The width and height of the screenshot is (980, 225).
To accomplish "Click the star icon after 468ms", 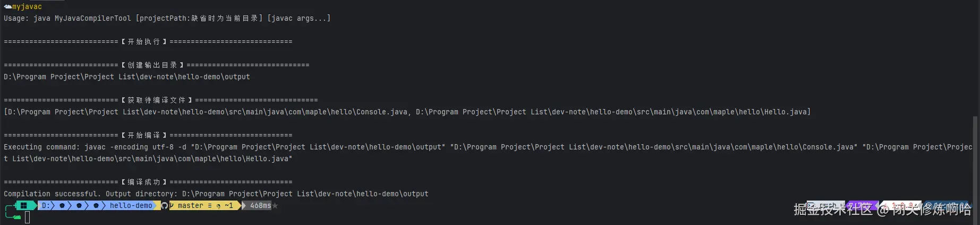I will 275,206.
